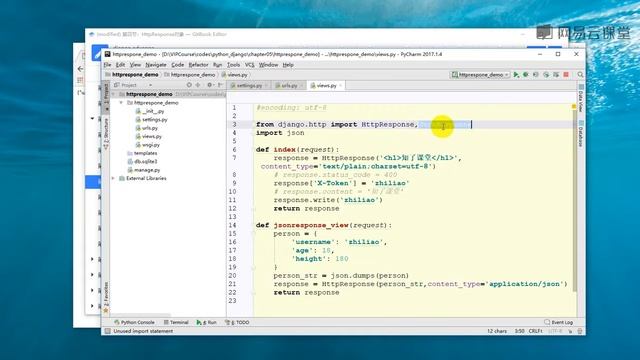Open the Navigate menu
640x360 pixels.
click(x=156, y=64)
